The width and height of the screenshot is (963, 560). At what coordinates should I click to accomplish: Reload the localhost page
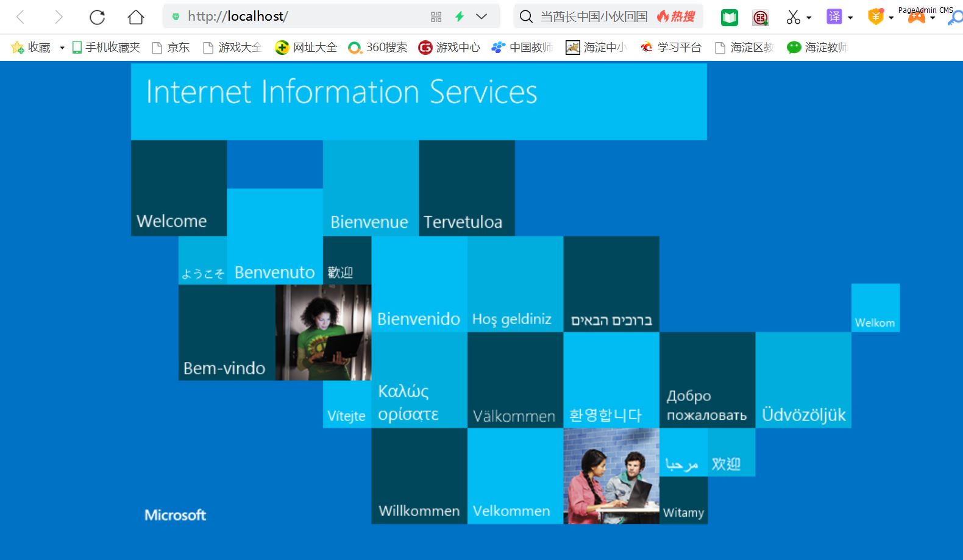tap(97, 16)
